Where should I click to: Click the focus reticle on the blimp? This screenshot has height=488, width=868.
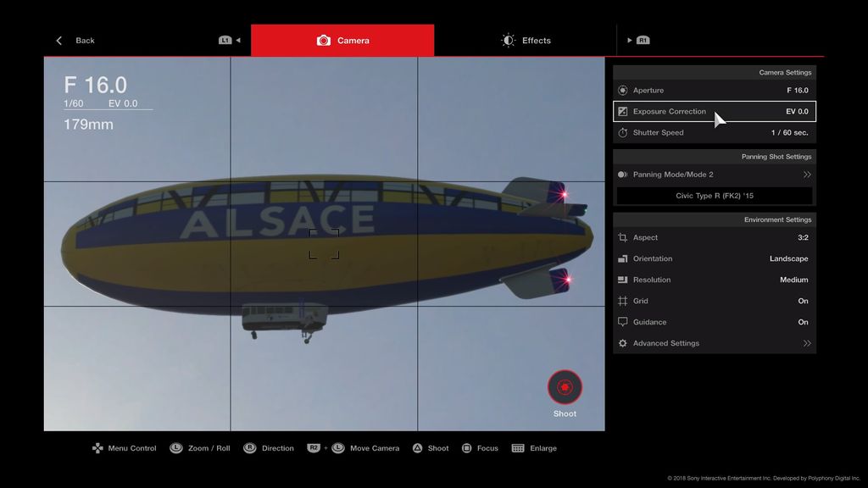point(324,244)
